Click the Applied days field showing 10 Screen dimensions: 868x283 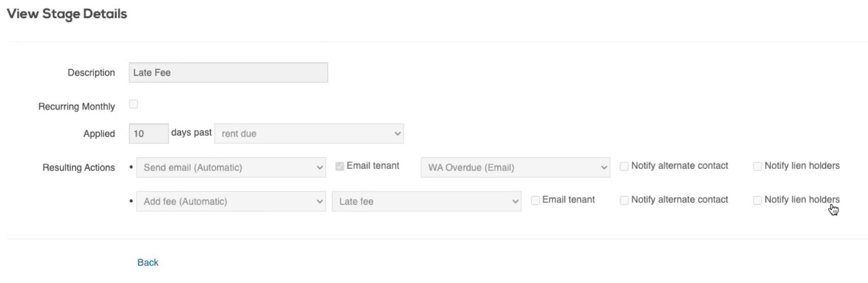click(149, 134)
